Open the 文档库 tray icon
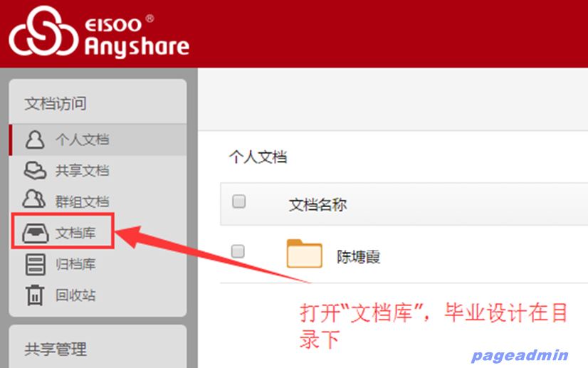The width and height of the screenshot is (588, 368). tap(34, 233)
